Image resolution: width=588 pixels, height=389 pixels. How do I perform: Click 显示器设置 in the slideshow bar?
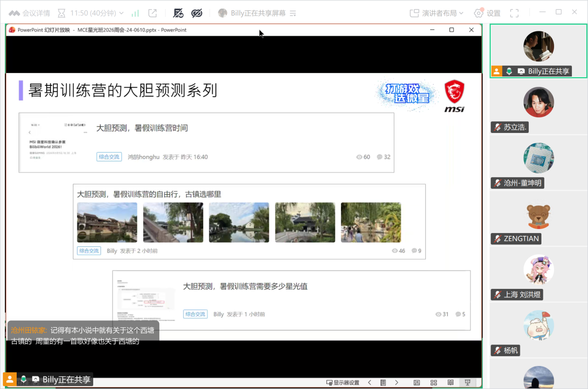(x=343, y=383)
